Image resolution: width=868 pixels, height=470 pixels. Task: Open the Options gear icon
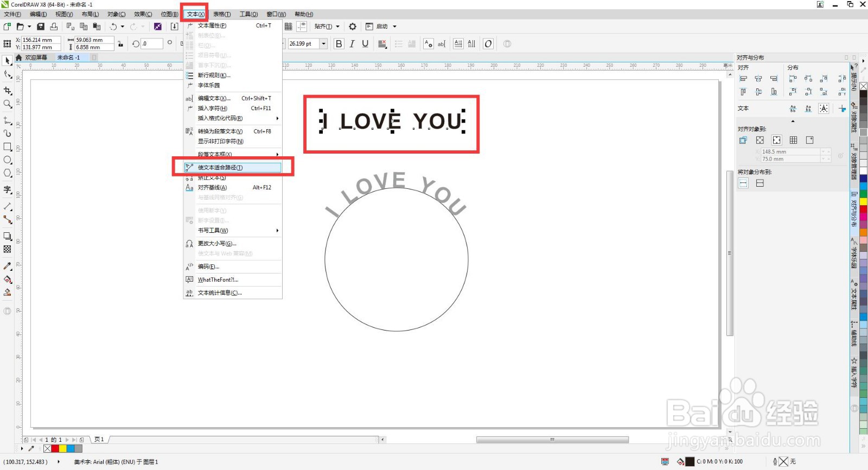(353, 26)
